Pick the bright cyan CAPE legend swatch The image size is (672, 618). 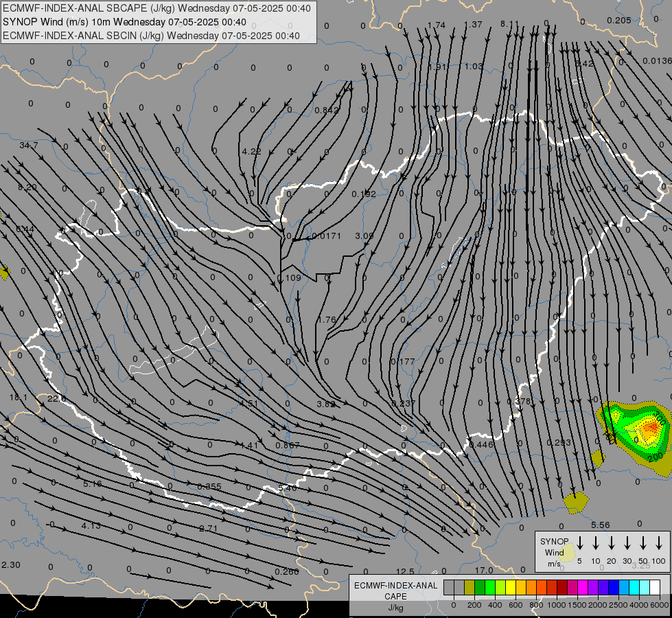pyautogui.click(x=634, y=588)
